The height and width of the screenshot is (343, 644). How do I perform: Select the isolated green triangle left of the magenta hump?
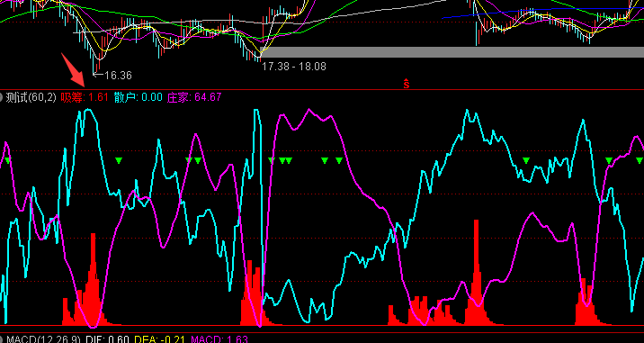pyautogui.click(x=119, y=160)
